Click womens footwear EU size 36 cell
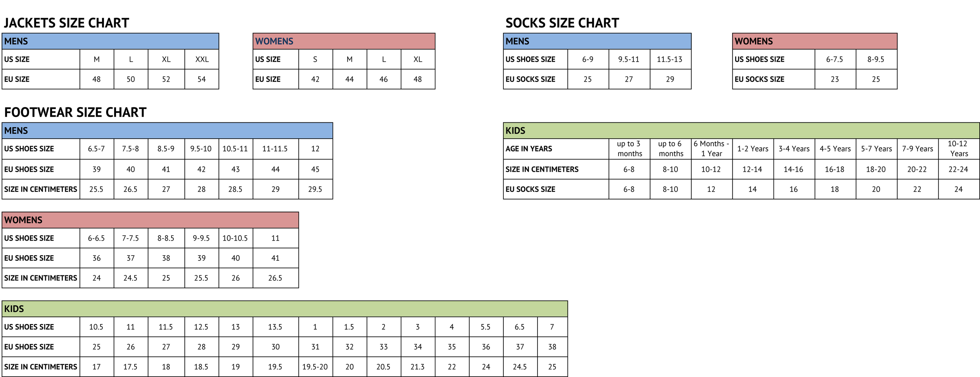980x377 pixels. click(97, 258)
